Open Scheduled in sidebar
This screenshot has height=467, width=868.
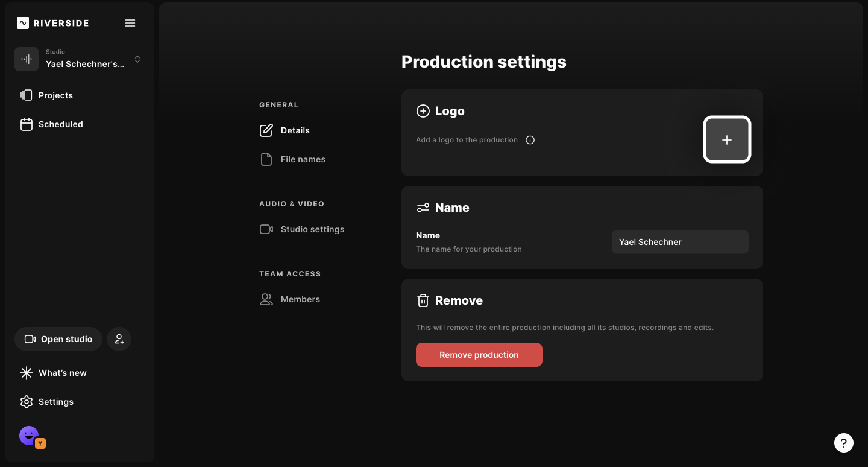(x=60, y=124)
